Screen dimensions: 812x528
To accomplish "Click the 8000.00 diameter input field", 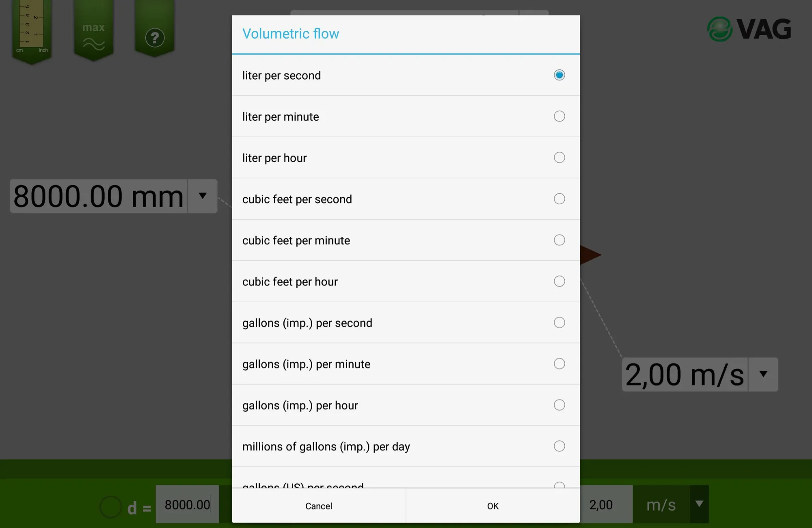I will [188, 506].
